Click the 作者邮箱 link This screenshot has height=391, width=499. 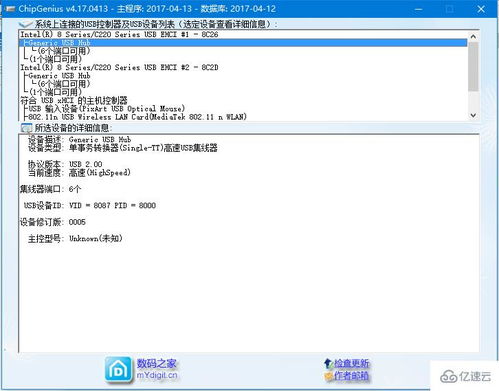(x=351, y=376)
